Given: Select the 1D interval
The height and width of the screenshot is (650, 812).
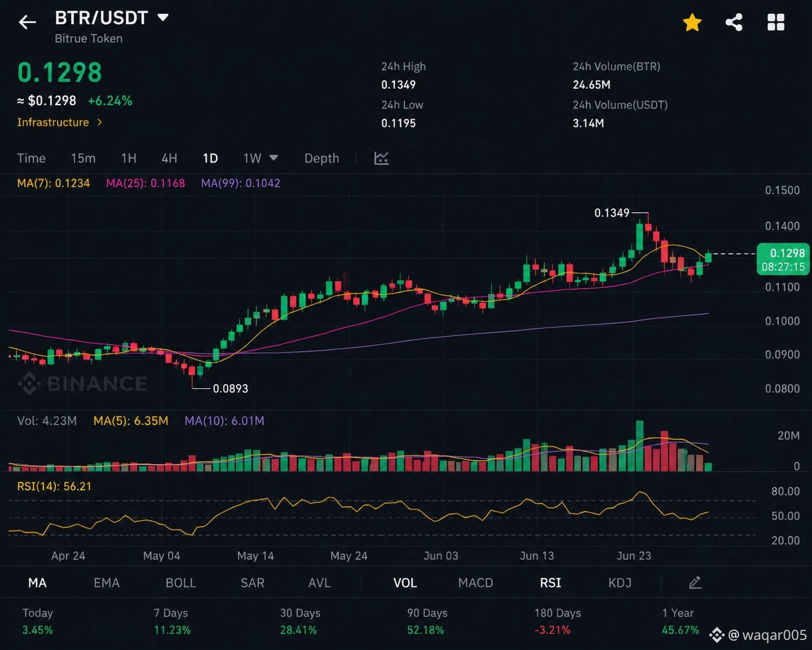Looking at the screenshot, I should 210,158.
